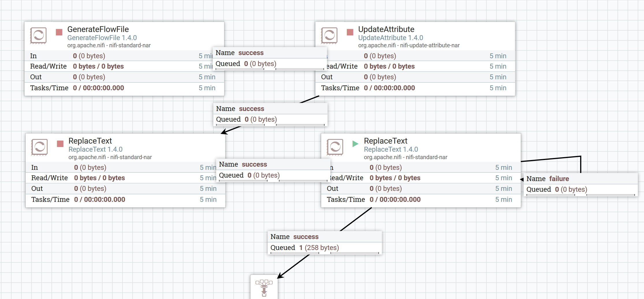Click the red stopped indicator on ReplaceText
The image size is (644, 299).
pos(60,144)
